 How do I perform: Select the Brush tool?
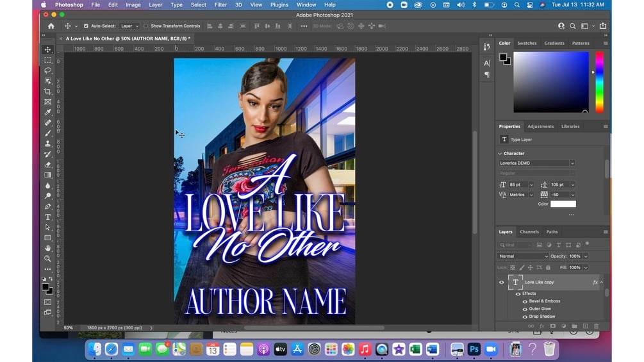click(x=48, y=133)
